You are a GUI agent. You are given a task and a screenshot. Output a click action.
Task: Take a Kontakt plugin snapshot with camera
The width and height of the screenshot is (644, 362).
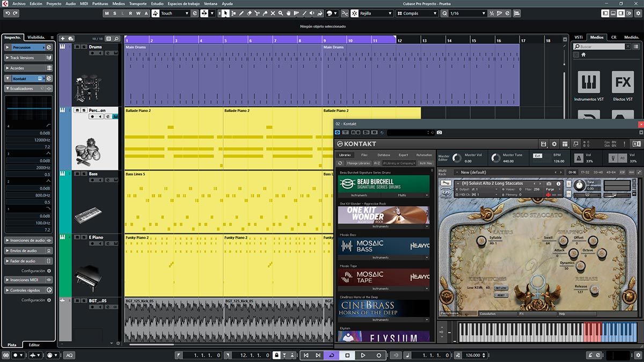tap(440, 132)
